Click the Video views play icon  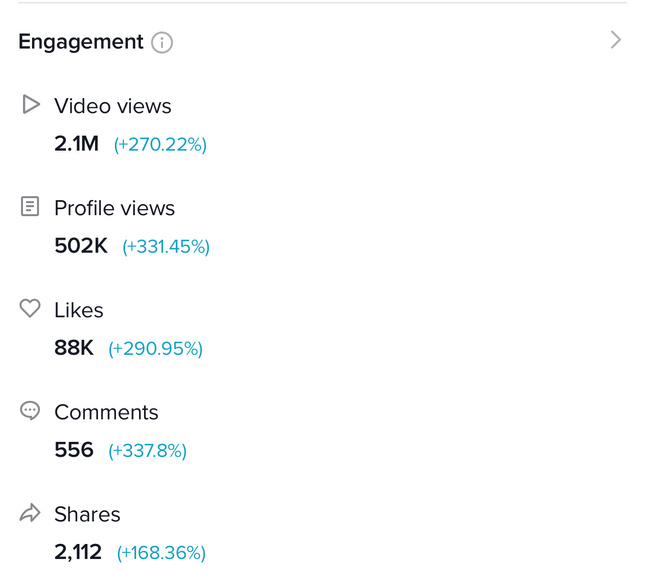coord(31,104)
